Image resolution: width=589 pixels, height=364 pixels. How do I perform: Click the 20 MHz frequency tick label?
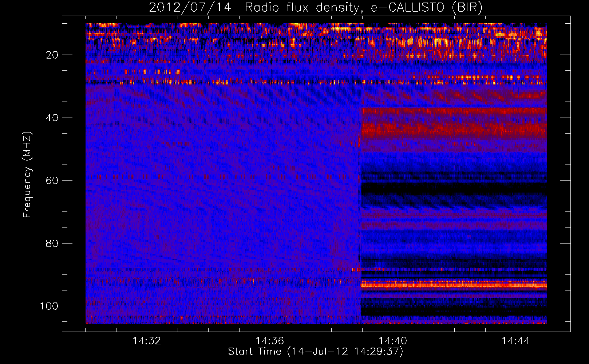(52, 55)
